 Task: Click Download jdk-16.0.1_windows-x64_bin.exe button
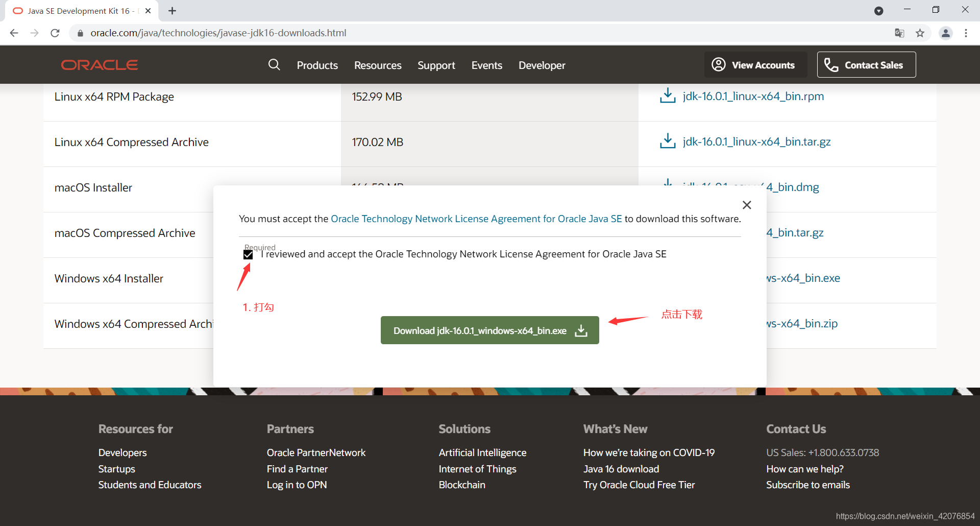pos(490,330)
